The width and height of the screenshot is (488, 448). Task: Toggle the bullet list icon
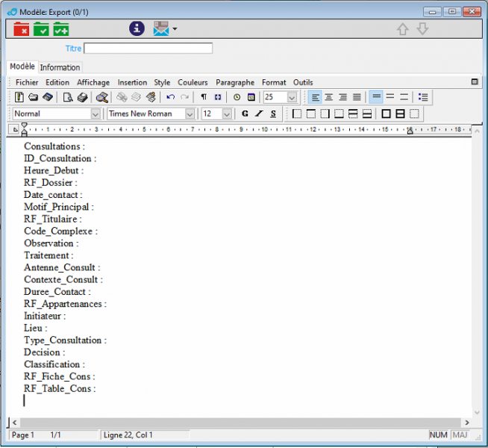423,97
